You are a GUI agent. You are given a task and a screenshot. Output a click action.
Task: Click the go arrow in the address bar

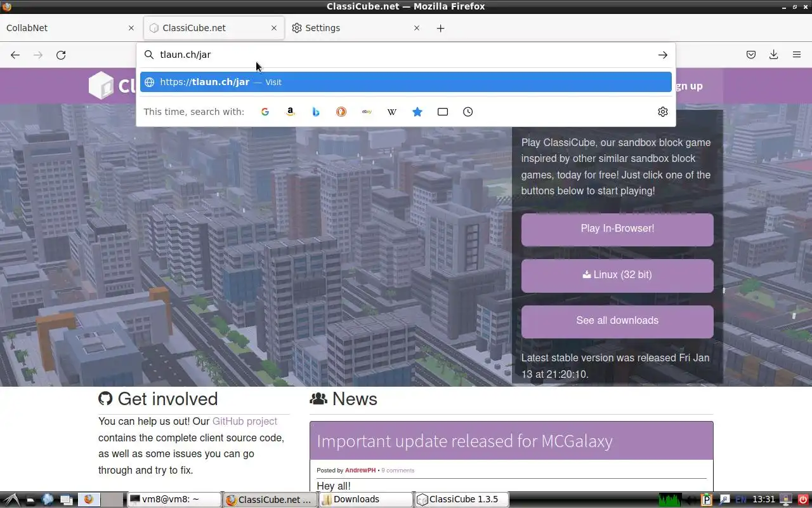coord(663,55)
